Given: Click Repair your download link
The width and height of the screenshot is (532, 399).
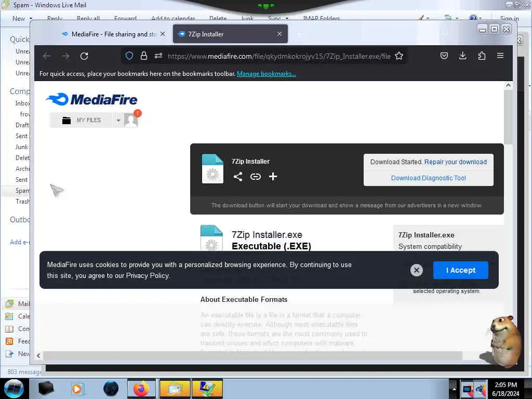Looking at the screenshot, I should click(455, 162).
